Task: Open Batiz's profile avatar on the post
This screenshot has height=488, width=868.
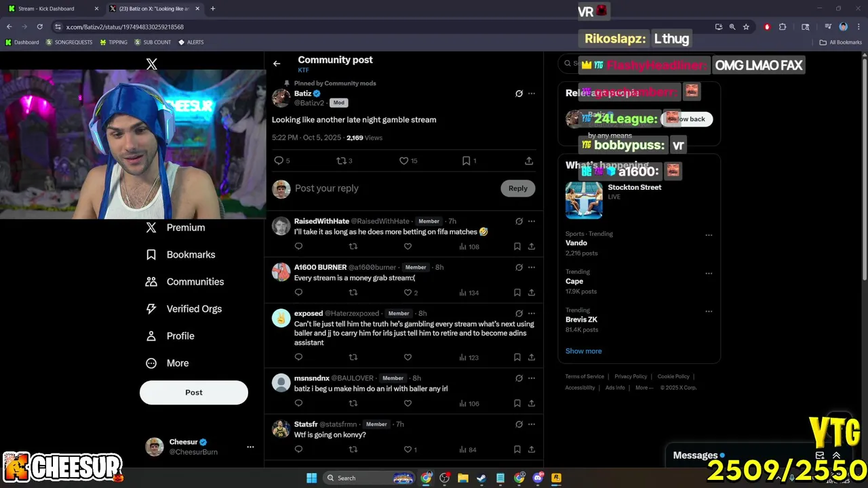Action: (x=281, y=98)
